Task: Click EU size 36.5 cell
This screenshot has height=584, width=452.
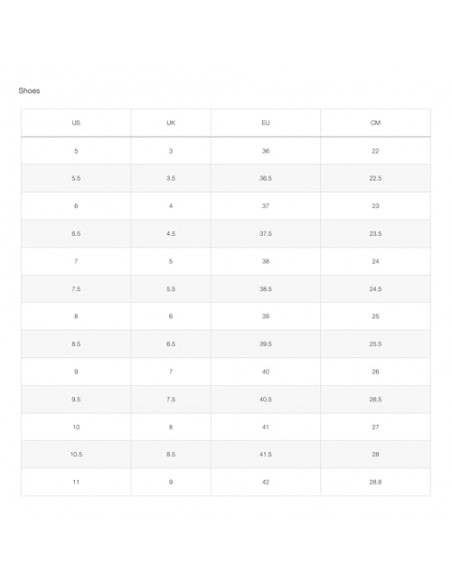Action: pos(265,178)
